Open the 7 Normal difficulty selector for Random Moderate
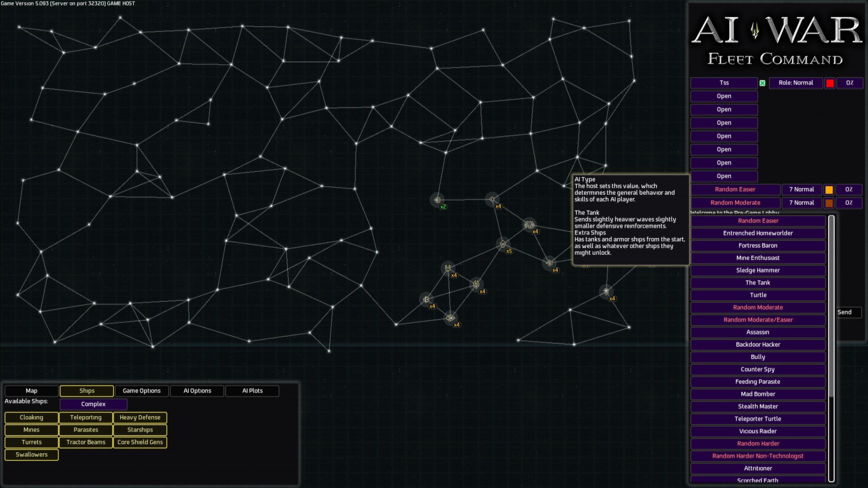Screen dimensions: 868x488 [x=801, y=202]
